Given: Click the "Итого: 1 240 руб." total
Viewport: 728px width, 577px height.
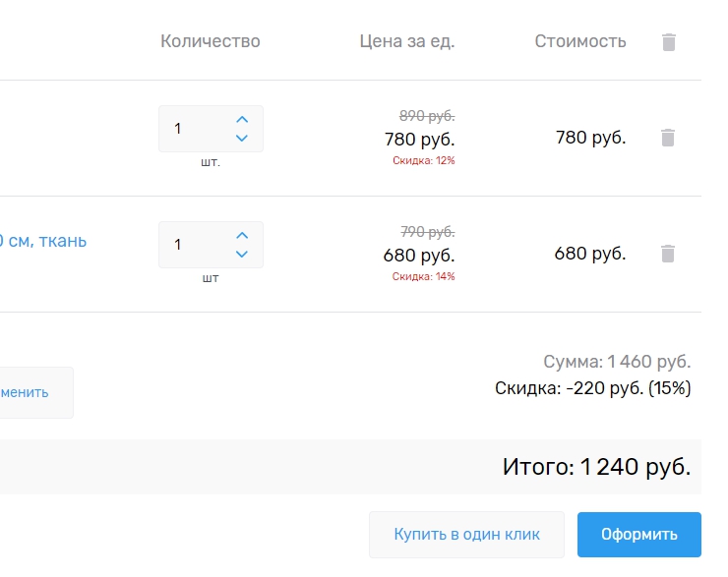Looking at the screenshot, I should [x=596, y=467].
